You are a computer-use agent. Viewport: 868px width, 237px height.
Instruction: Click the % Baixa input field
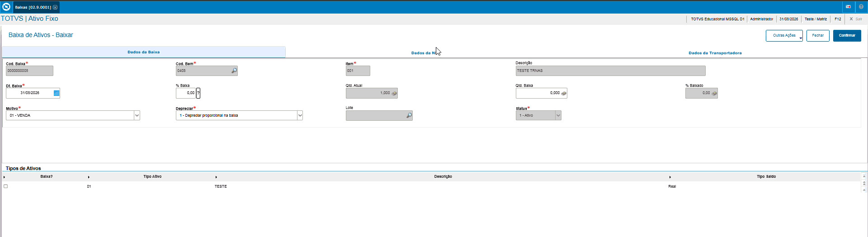point(186,93)
